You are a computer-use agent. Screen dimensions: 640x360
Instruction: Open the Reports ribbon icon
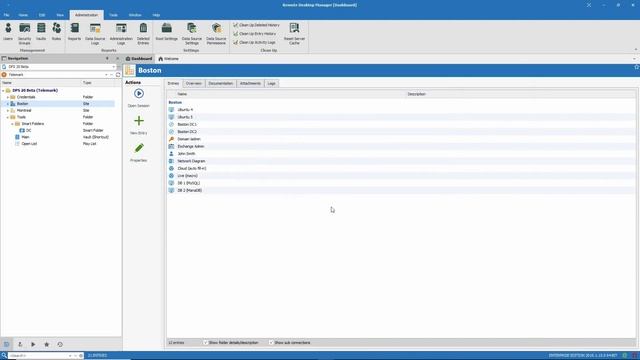coord(74,31)
